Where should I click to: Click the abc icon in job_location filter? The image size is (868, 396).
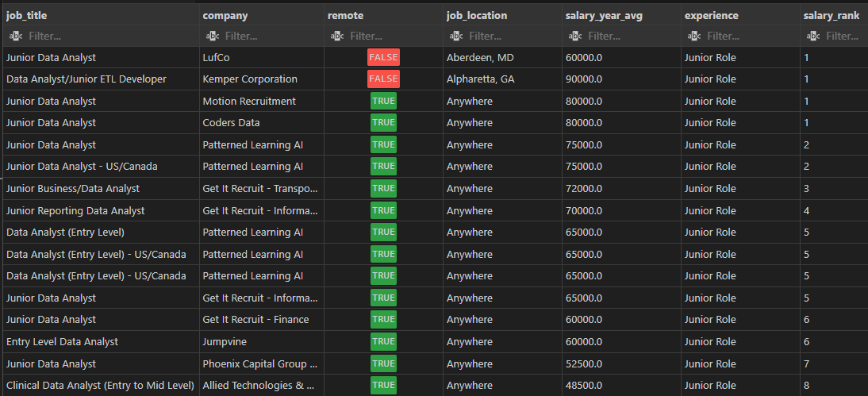point(456,36)
